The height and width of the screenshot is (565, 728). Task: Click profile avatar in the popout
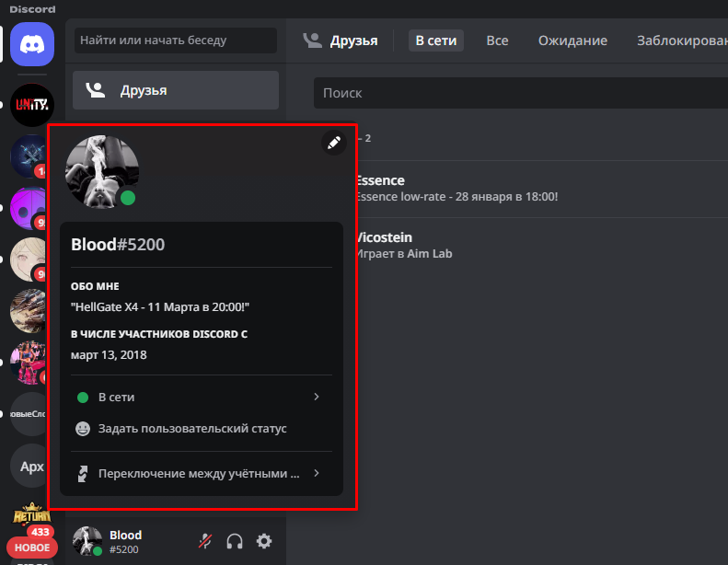click(x=102, y=172)
